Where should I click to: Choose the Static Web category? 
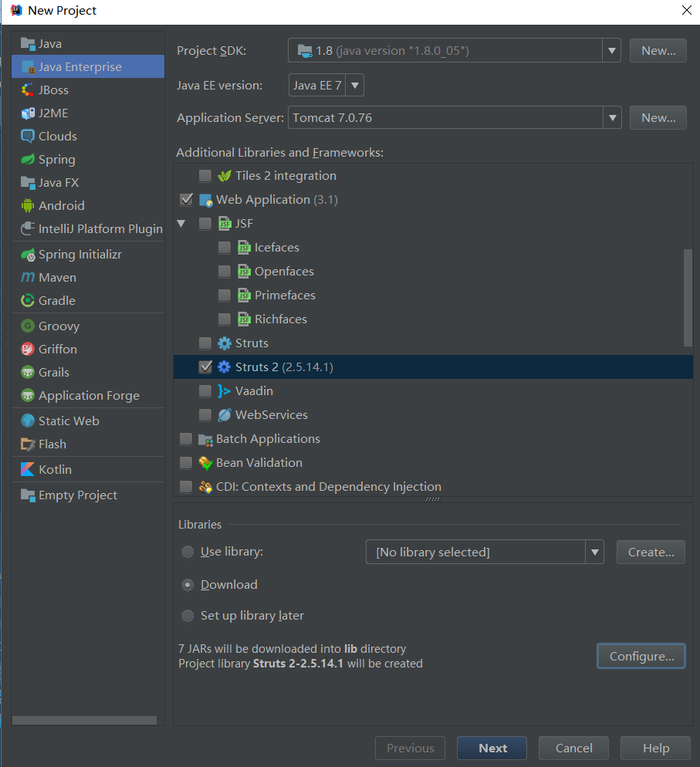coord(88,421)
